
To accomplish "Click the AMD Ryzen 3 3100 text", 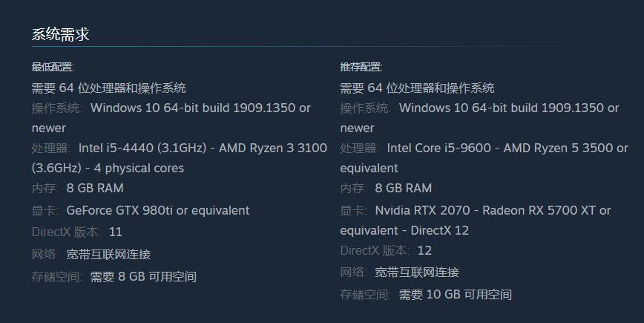I will pos(273,148).
